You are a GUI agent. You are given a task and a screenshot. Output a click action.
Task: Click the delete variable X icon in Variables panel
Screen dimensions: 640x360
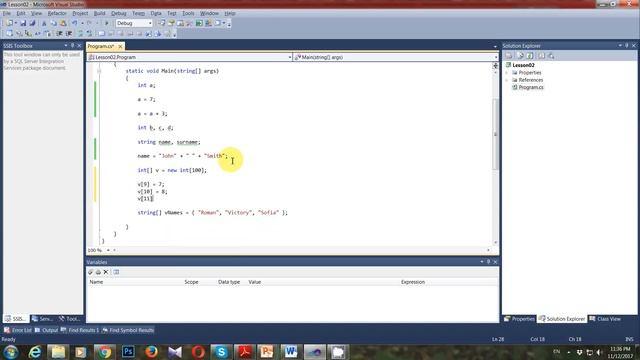(x=106, y=272)
